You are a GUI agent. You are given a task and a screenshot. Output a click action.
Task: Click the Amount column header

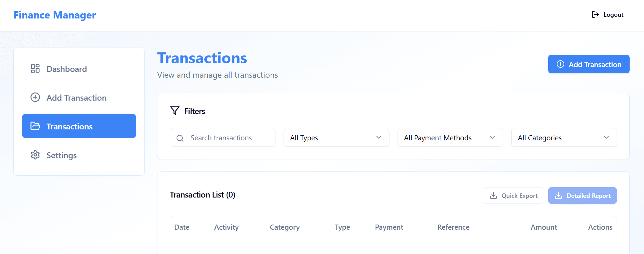tap(543, 227)
